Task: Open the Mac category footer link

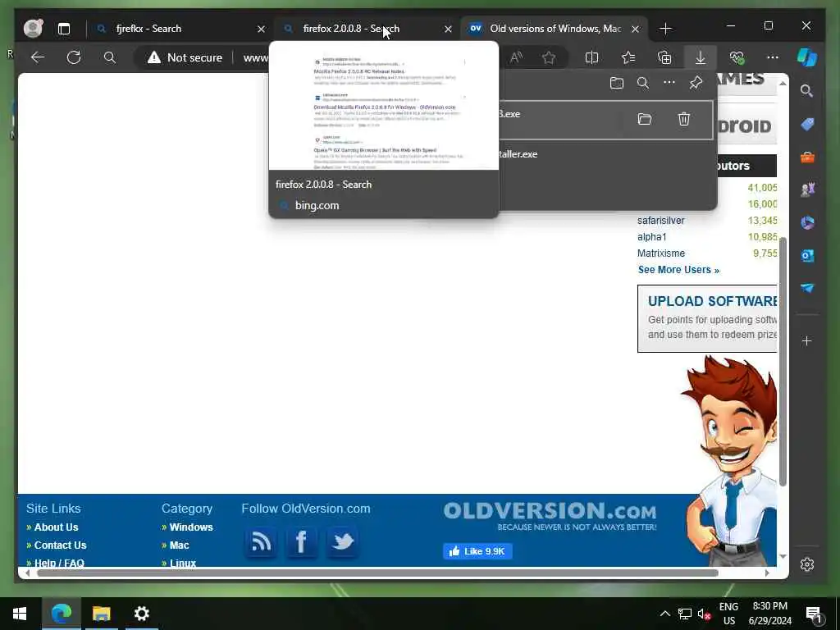Action: coord(179,545)
